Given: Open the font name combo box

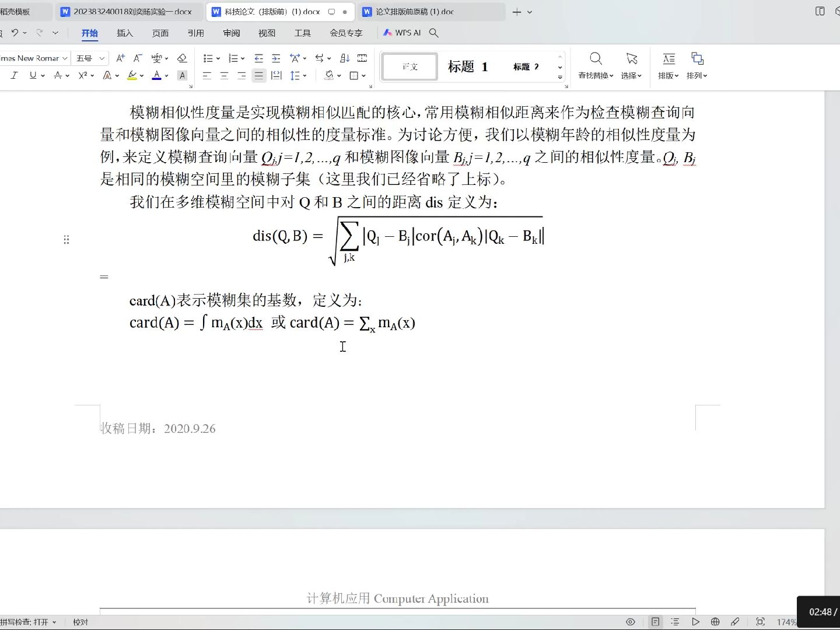Looking at the screenshot, I should click(x=34, y=58).
